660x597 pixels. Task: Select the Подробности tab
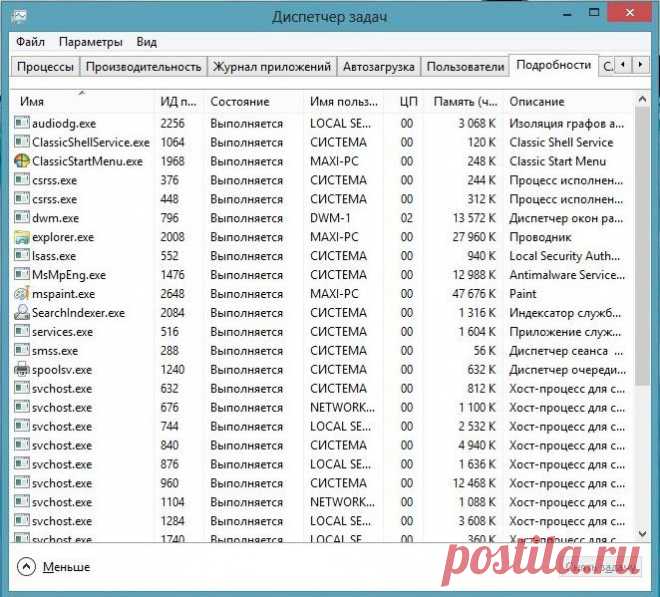(554, 65)
